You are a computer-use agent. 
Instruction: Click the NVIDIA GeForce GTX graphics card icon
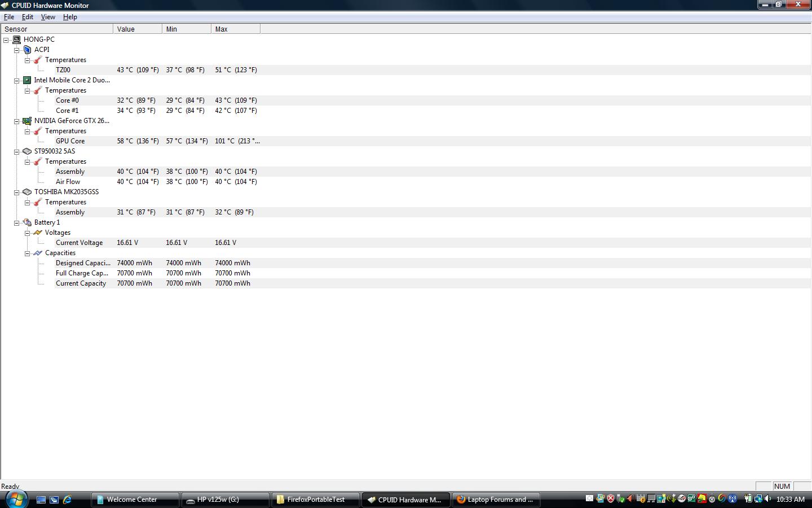click(x=27, y=121)
